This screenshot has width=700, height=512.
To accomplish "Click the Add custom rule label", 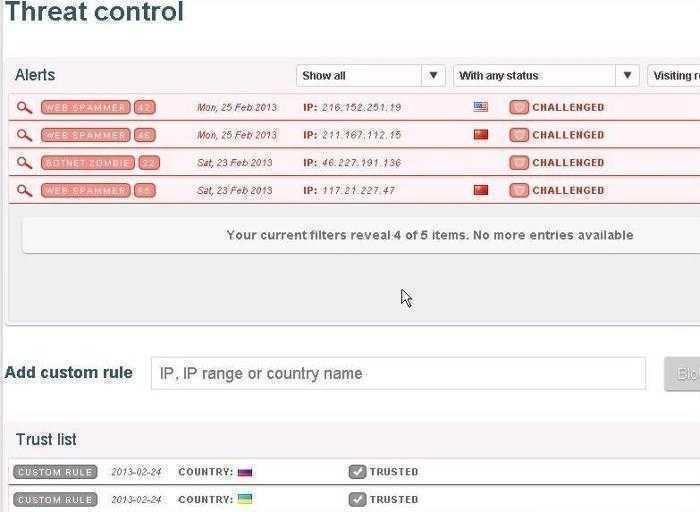I will (69, 373).
